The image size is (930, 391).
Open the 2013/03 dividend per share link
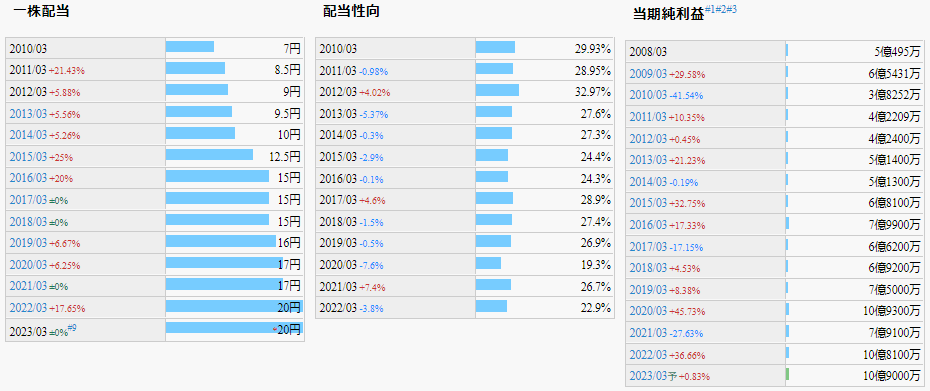click(x=28, y=113)
